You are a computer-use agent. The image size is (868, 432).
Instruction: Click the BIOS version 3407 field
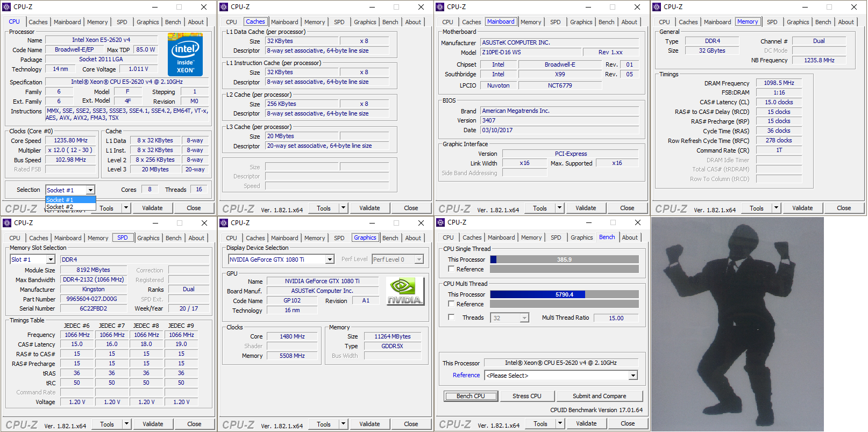tap(560, 120)
